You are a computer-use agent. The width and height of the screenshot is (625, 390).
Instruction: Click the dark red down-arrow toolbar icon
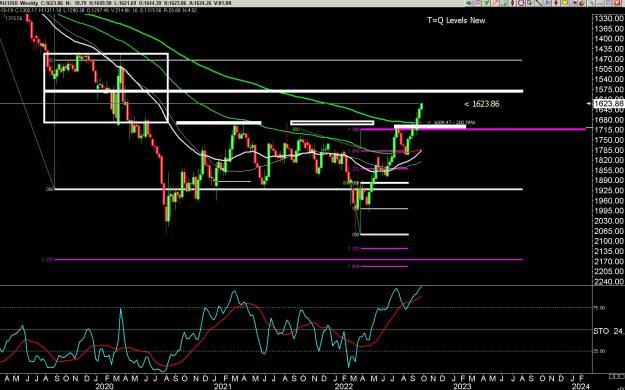[556, 3]
